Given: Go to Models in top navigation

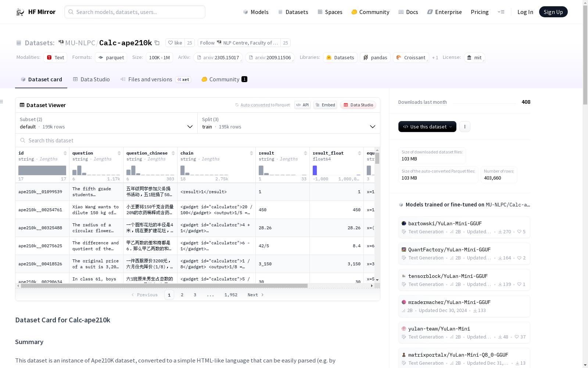Looking at the screenshot, I should [x=256, y=12].
